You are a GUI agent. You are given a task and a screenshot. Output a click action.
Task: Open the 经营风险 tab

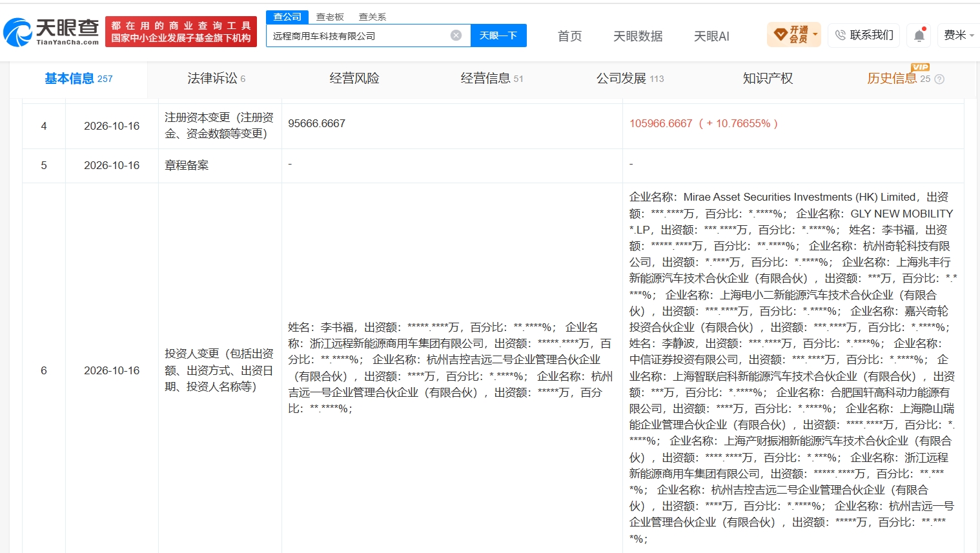point(354,79)
